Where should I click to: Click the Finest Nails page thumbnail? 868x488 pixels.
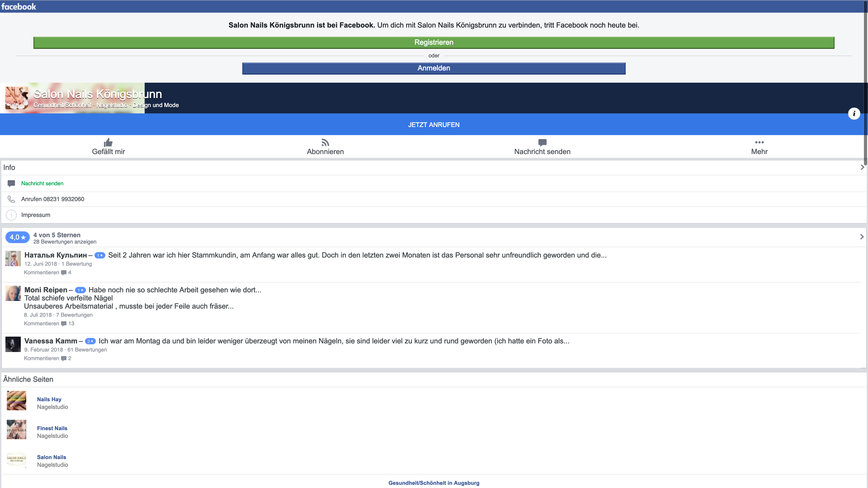[x=17, y=429]
